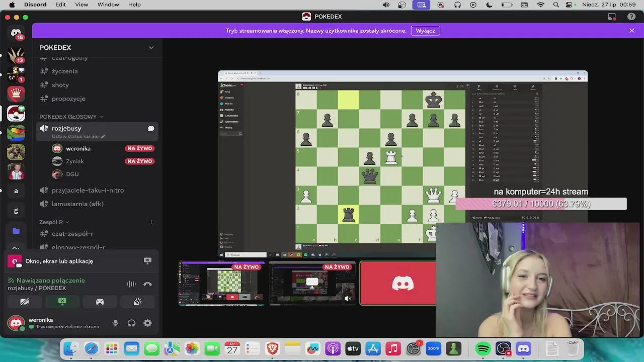Collapse the POKEDEX GŁOSOWY category

click(x=71, y=117)
